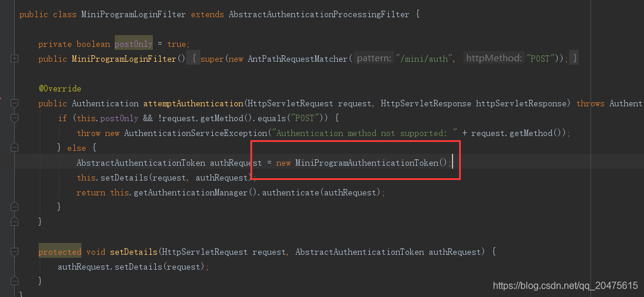
Task: Click fold end marker at else closing brace
Action: pyautogui.click(x=14, y=207)
